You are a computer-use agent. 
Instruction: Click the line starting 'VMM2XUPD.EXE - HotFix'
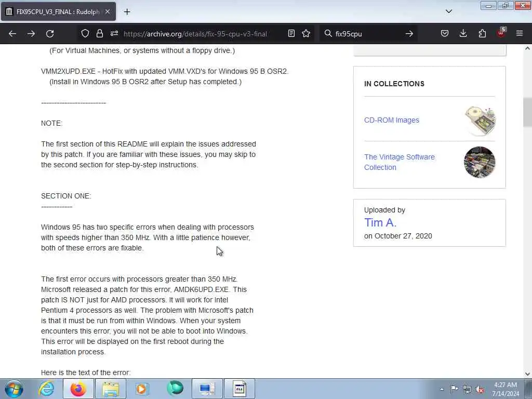pos(165,71)
